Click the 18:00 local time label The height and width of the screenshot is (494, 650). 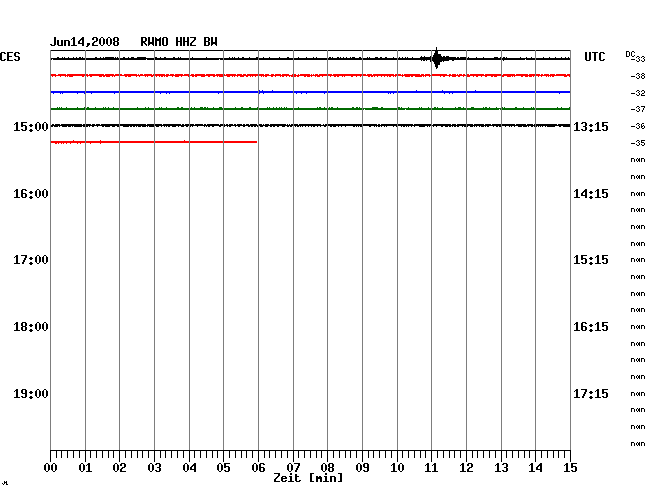[31, 327]
